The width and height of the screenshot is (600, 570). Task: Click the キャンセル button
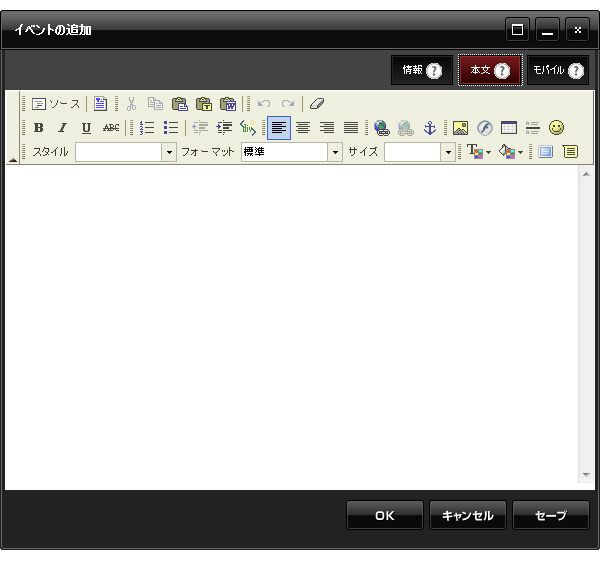coord(468,515)
